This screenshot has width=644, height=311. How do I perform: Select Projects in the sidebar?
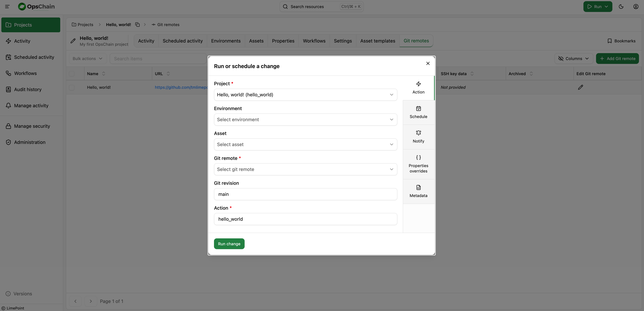(31, 25)
